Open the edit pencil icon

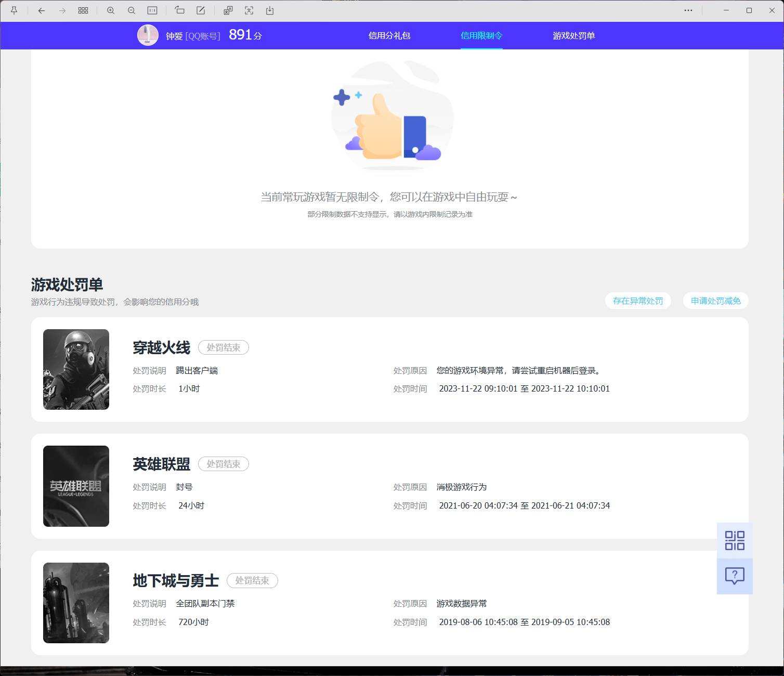tap(201, 10)
